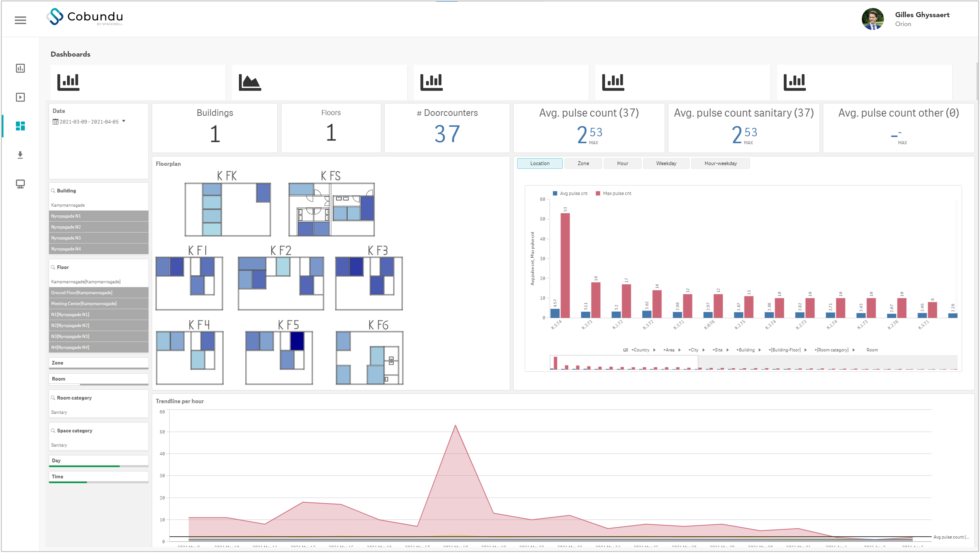Image resolution: width=980 pixels, height=553 pixels.
Task: Click the Avg pulse cnt legend swatch
Action: pos(555,193)
